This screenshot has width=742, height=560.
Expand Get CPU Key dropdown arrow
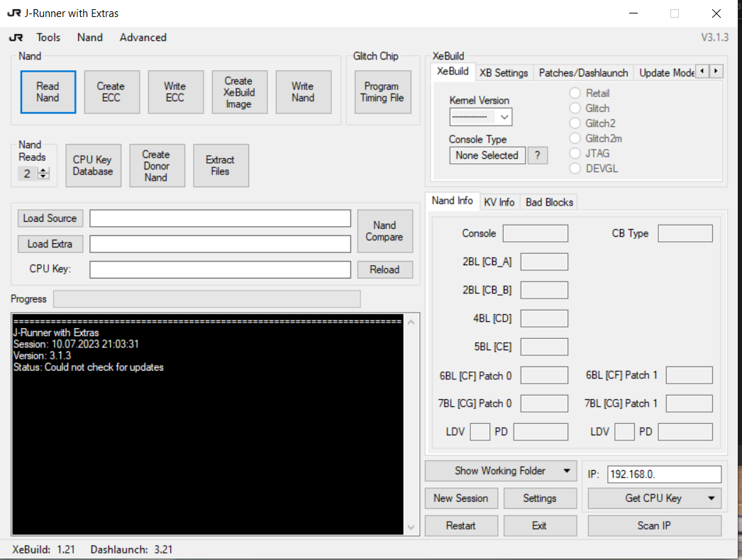click(711, 498)
